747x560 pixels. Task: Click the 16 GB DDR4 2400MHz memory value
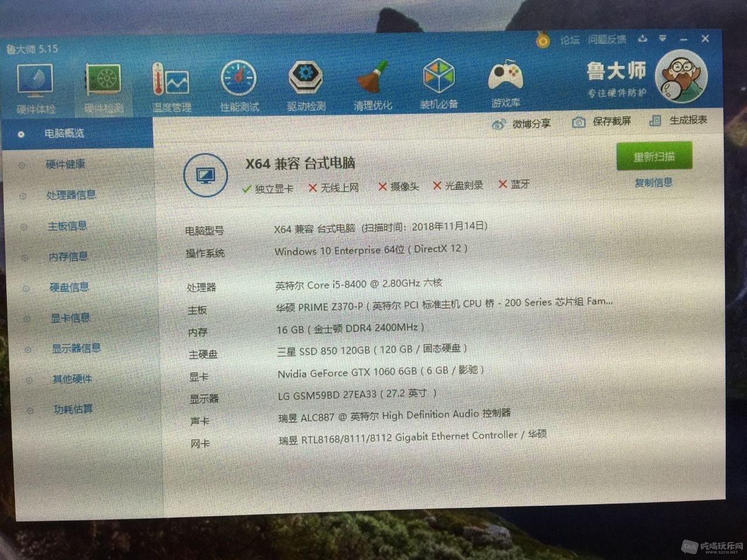pyautogui.click(x=350, y=328)
